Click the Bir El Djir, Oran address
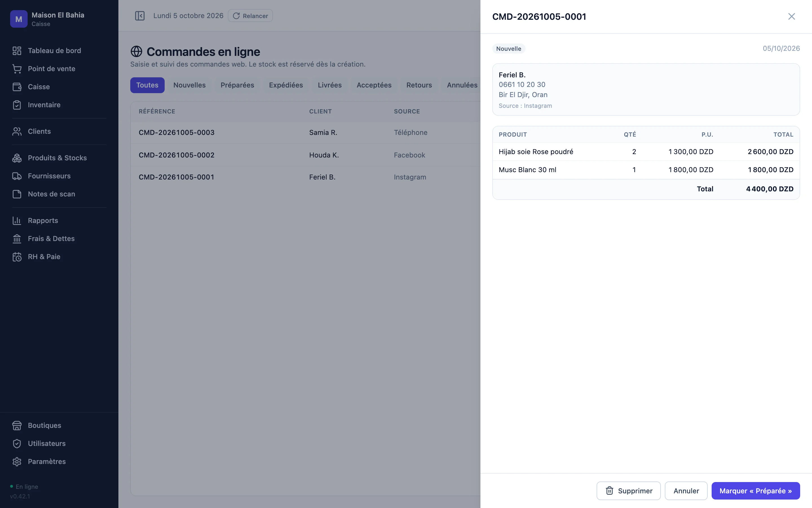The image size is (812, 508). tap(523, 95)
